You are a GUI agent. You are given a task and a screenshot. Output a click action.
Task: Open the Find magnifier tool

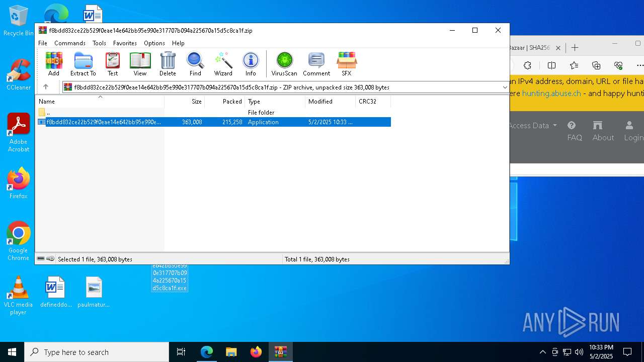tap(195, 64)
